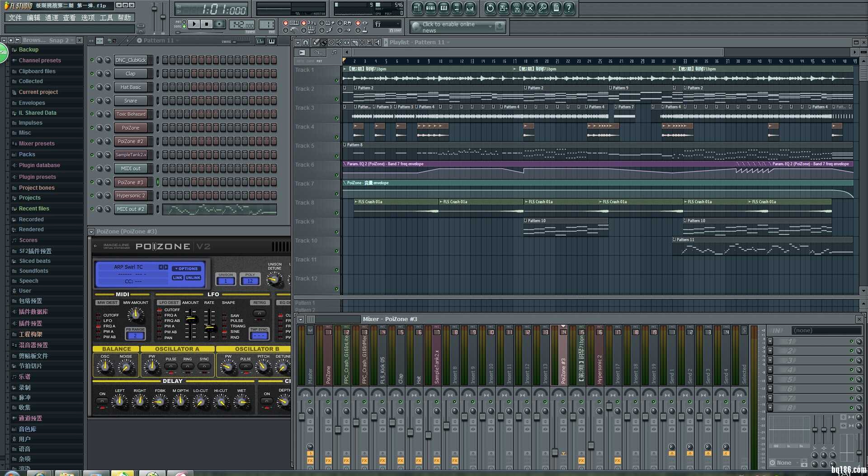
Task: Open the 帮助 (Help) menu
Action: click(124, 18)
